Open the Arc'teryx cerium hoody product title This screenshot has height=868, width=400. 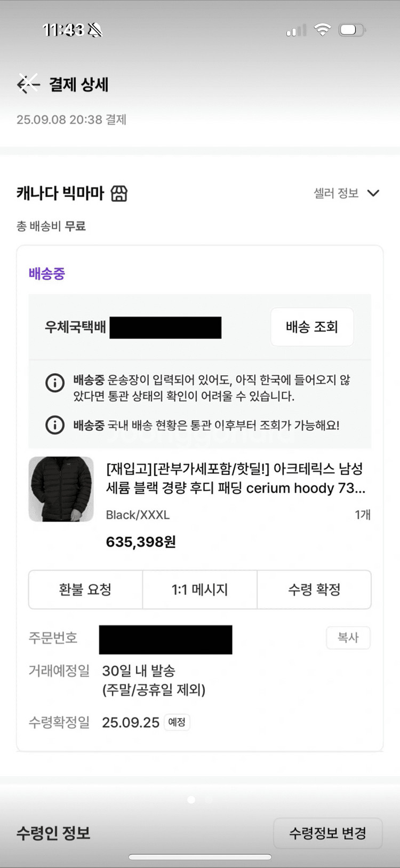tap(235, 478)
